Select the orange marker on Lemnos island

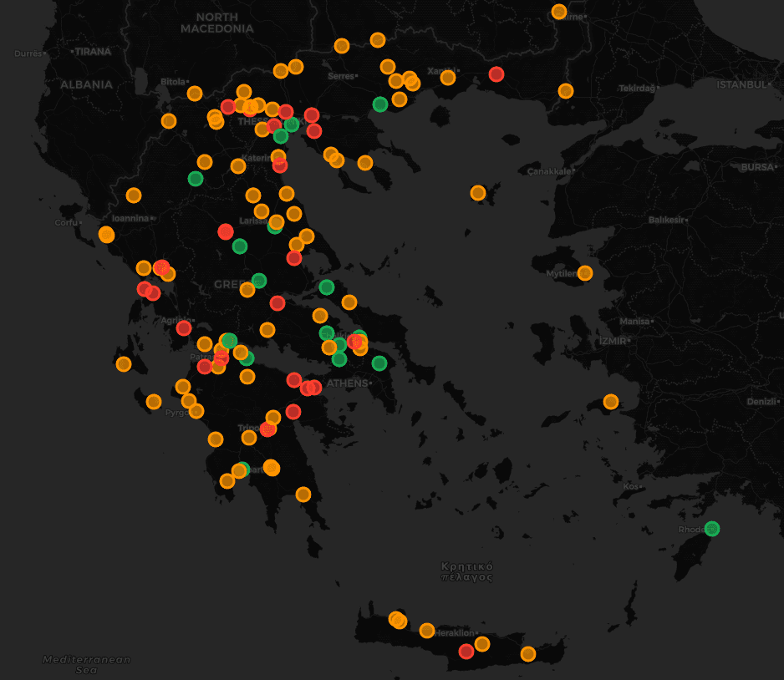point(478,193)
